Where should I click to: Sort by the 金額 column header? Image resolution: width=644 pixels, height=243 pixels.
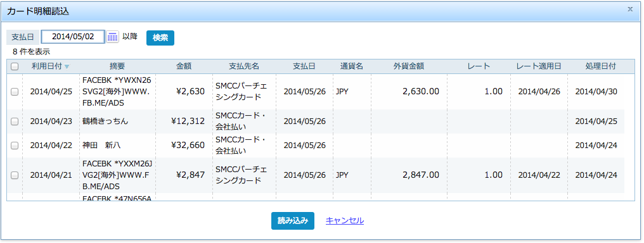point(184,67)
